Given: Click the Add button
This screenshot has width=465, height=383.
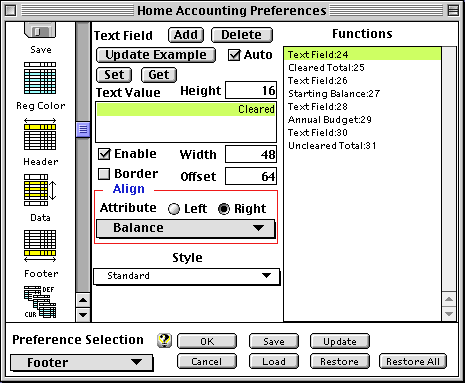Looking at the screenshot, I should coord(186,35).
